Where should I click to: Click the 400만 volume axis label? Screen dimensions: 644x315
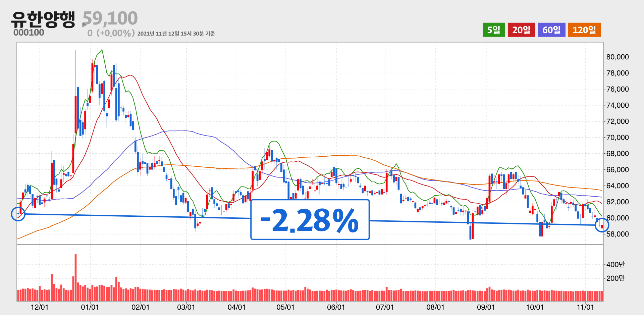point(615,265)
